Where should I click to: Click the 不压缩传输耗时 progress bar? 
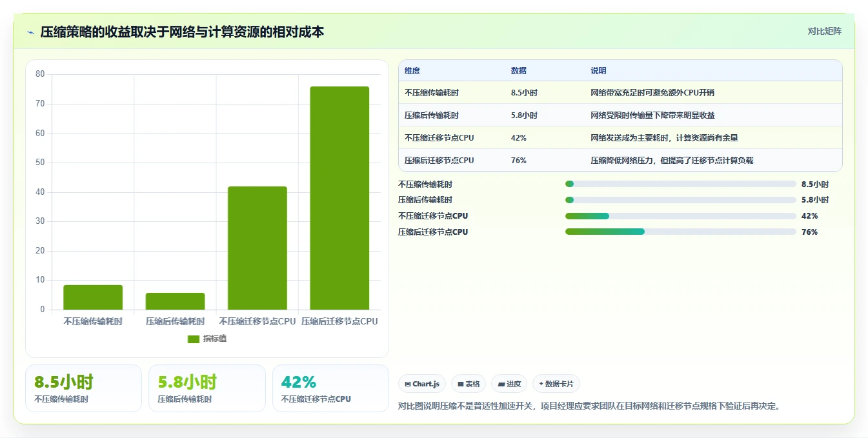point(680,184)
